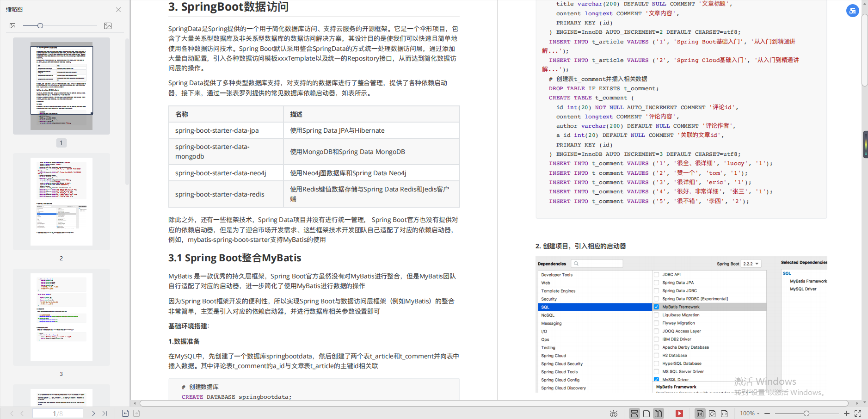
Task: Toggle the Spring Data JPA checkbox
Action: (x=656, y=283)
